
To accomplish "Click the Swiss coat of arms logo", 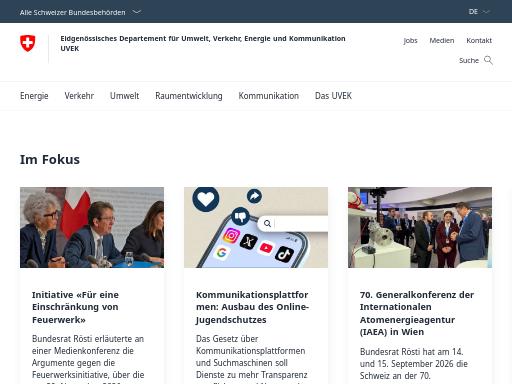I will click(x=28, y=43).
